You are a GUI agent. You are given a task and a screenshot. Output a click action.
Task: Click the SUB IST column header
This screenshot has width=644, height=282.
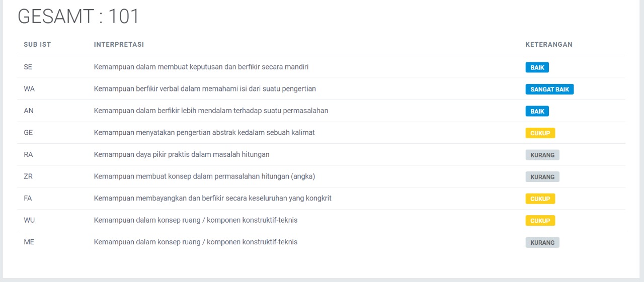(37, 45)
